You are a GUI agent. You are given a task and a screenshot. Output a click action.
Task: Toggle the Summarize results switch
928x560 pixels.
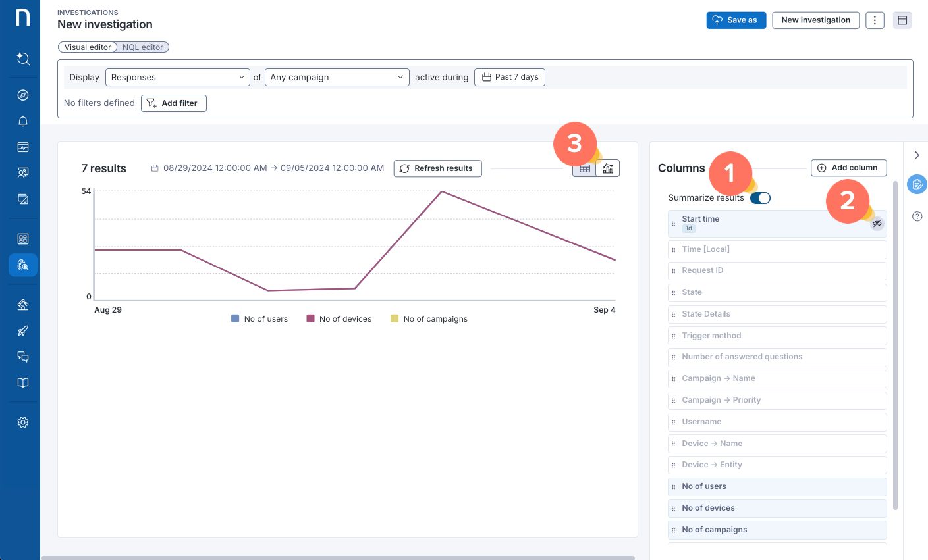click(x=761, y=197)
